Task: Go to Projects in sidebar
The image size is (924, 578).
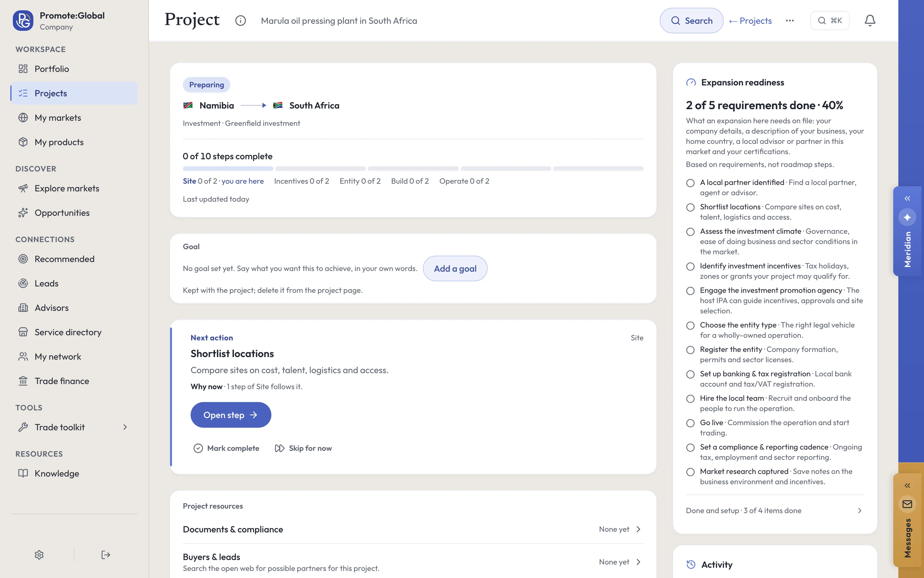Action: tap(74, 93)
